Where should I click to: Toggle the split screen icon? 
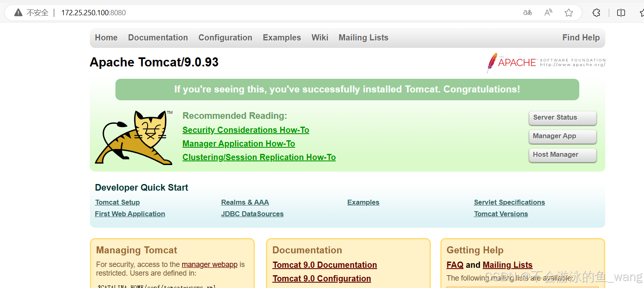coord(621,13)
